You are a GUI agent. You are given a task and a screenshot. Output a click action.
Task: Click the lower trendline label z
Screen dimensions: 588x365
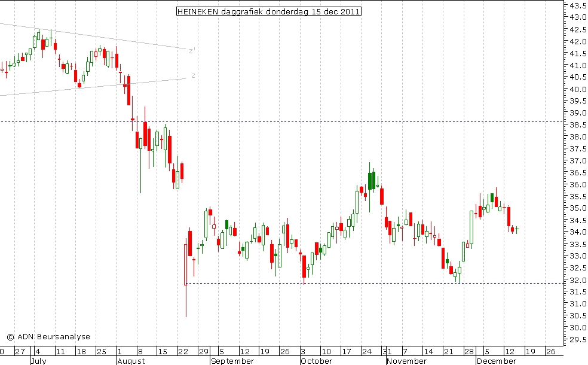click(193, 76)
